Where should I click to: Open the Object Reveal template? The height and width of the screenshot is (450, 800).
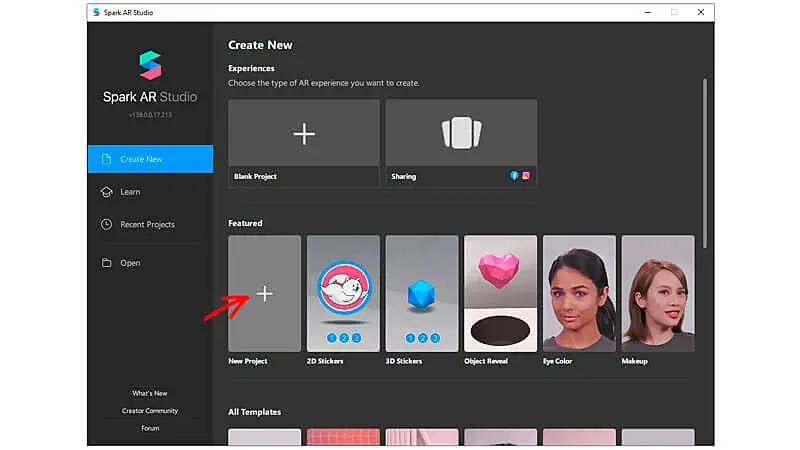tap(500, 293)
